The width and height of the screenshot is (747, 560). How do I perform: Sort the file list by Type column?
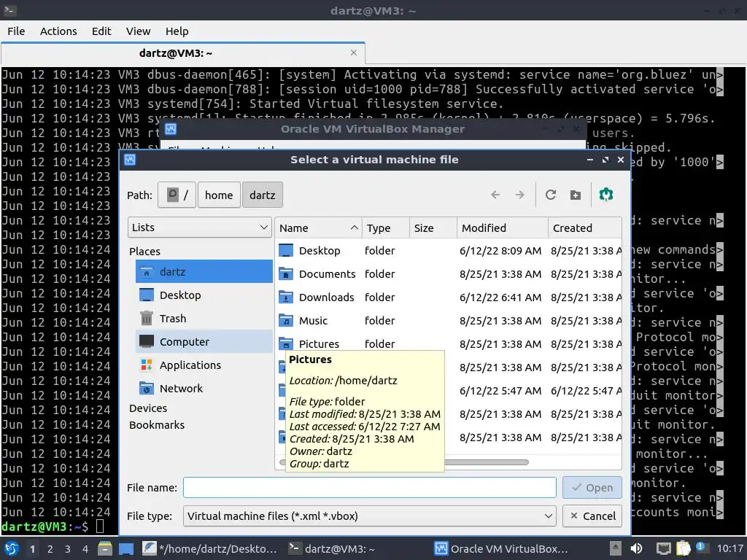[x=386, y=228]
